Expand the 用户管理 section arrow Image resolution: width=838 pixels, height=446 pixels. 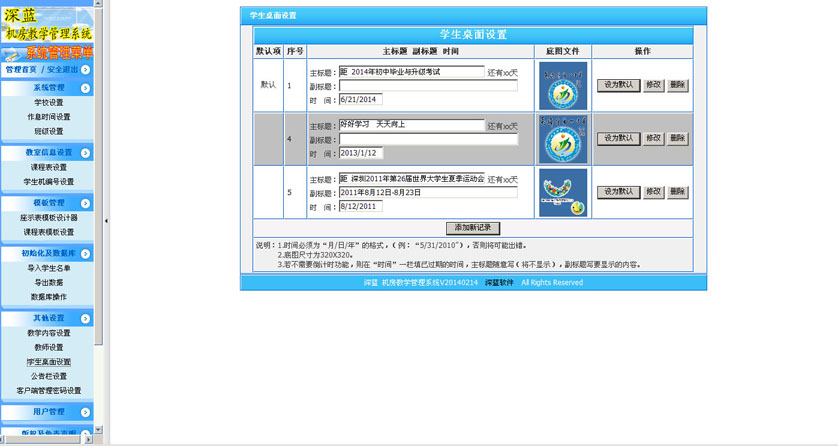(x=85, y=412)
